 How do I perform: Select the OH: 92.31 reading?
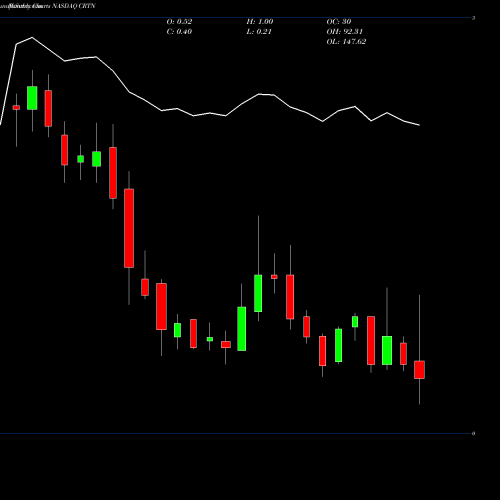click(345, 32)
